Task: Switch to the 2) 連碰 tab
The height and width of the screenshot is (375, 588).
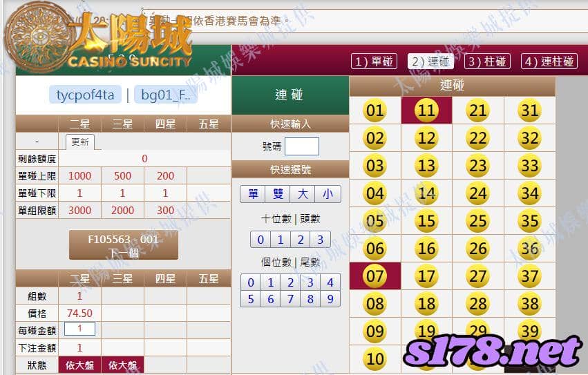Action: [430, 61]
